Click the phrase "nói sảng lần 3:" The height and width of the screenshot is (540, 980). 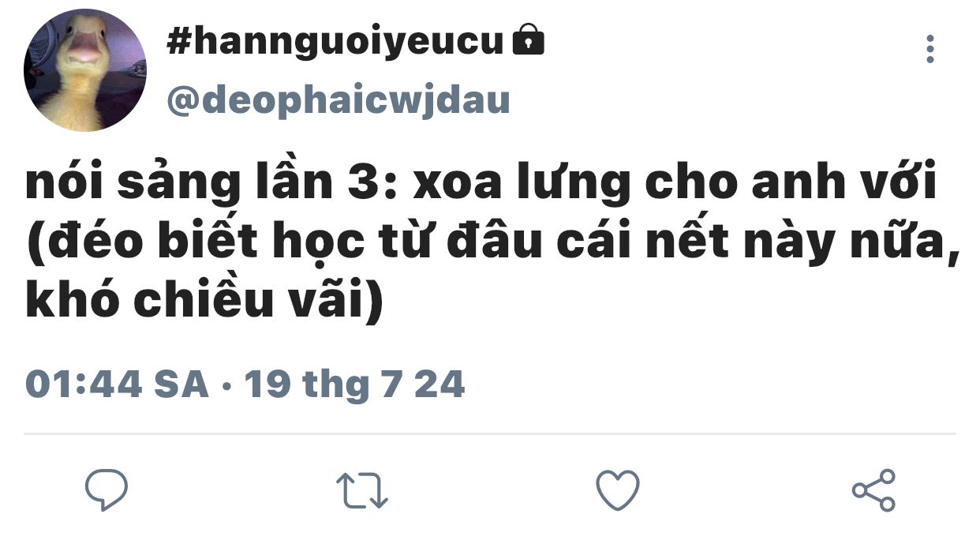(213, 183)
